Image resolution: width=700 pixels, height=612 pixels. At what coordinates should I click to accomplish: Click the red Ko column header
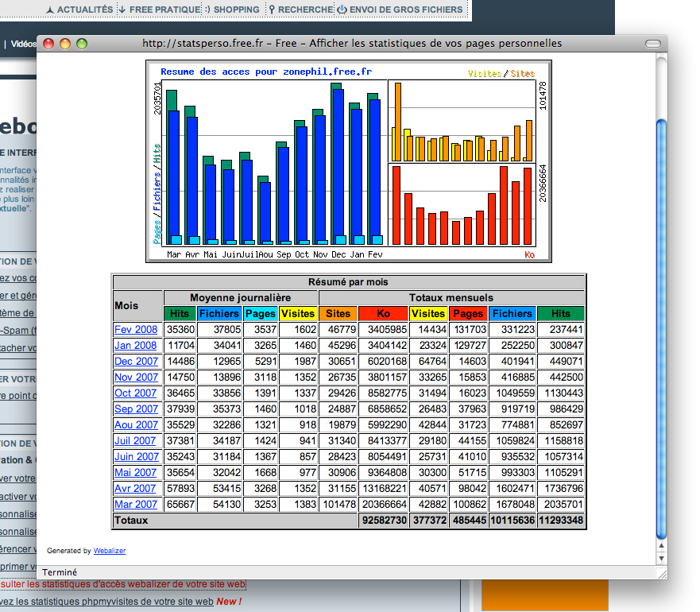[x=384, y=314]
